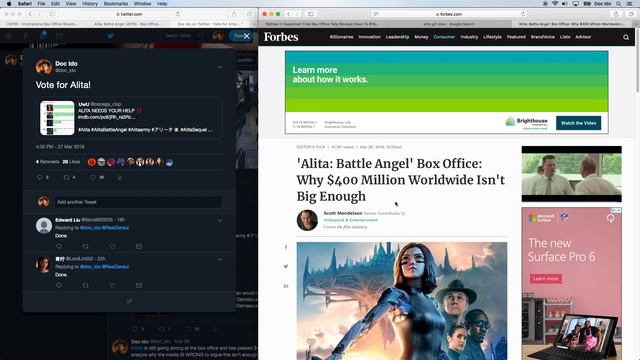Retweet the Vote for Alita tweet
Image resolution: width=640 pixels, height=360 pixels.
(66, 178)
